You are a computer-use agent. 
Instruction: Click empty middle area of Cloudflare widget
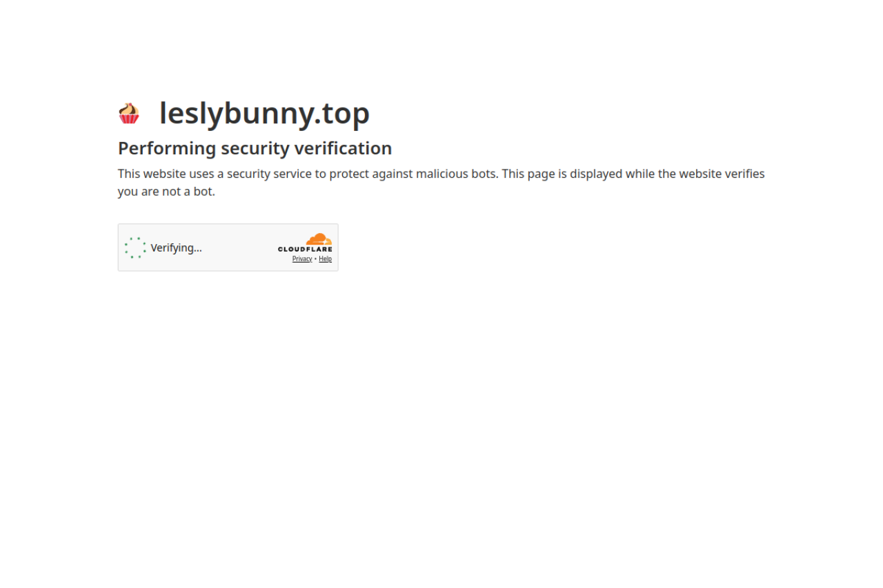tap(238, 247)
